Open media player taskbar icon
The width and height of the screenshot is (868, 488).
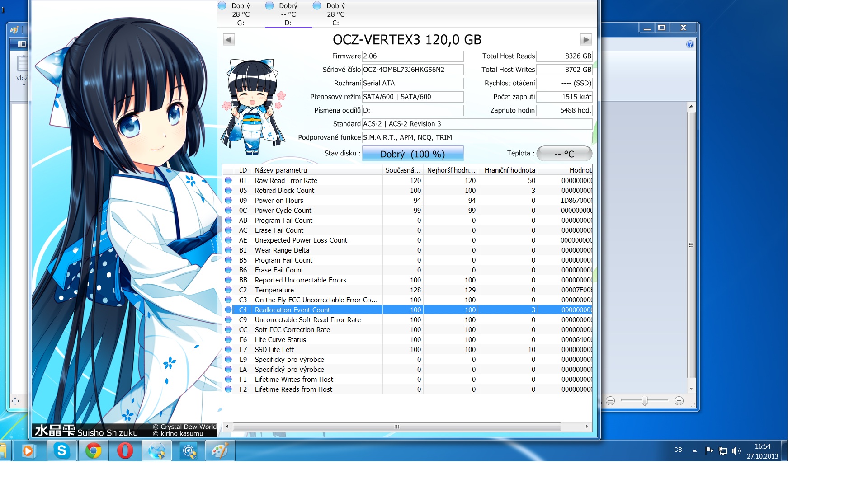pos(28,450)
